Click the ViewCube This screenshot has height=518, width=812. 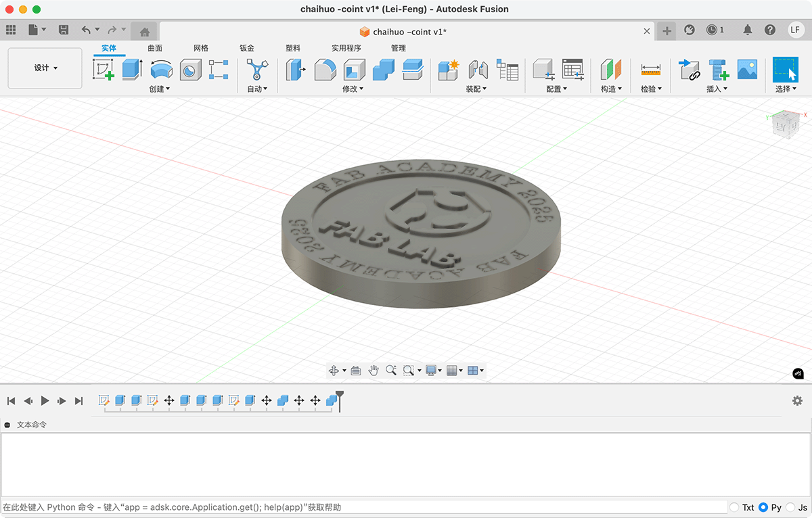tap(787, 126)
